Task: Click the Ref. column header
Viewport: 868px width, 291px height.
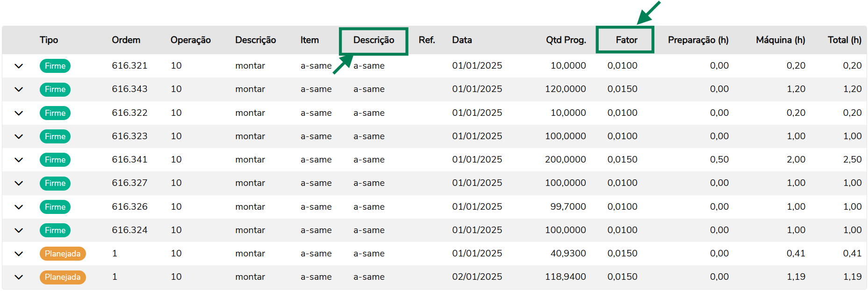Action: tap(427, 40)
